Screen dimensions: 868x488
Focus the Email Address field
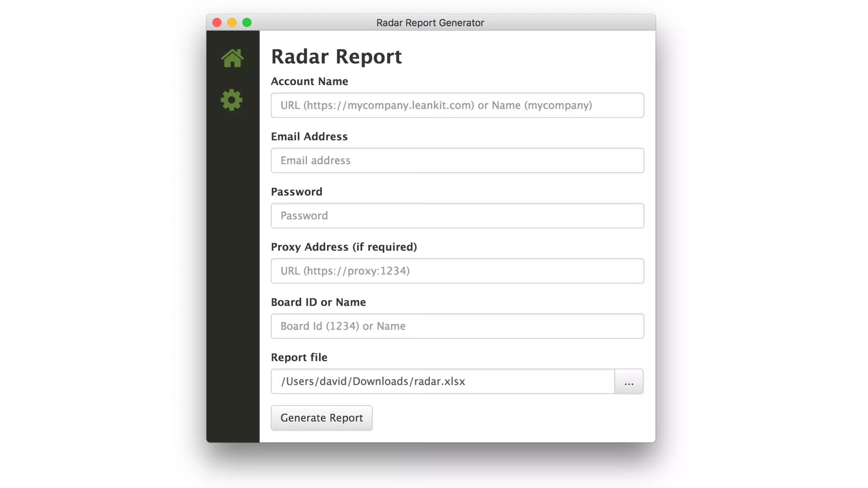(457, 161)
